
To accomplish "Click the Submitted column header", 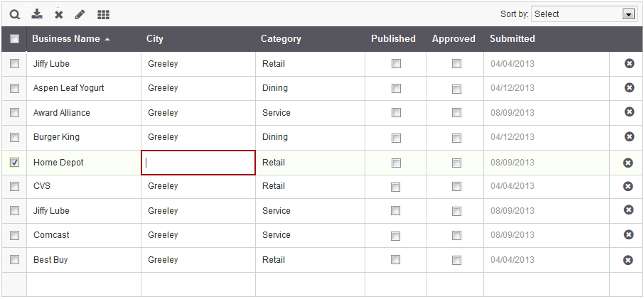I will click(512, 39).
